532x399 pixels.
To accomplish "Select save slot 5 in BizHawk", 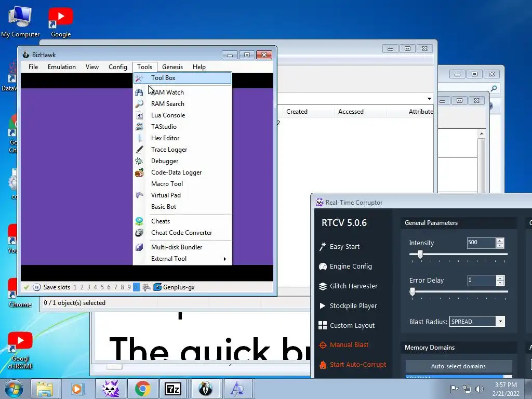I will pos(102,287).
